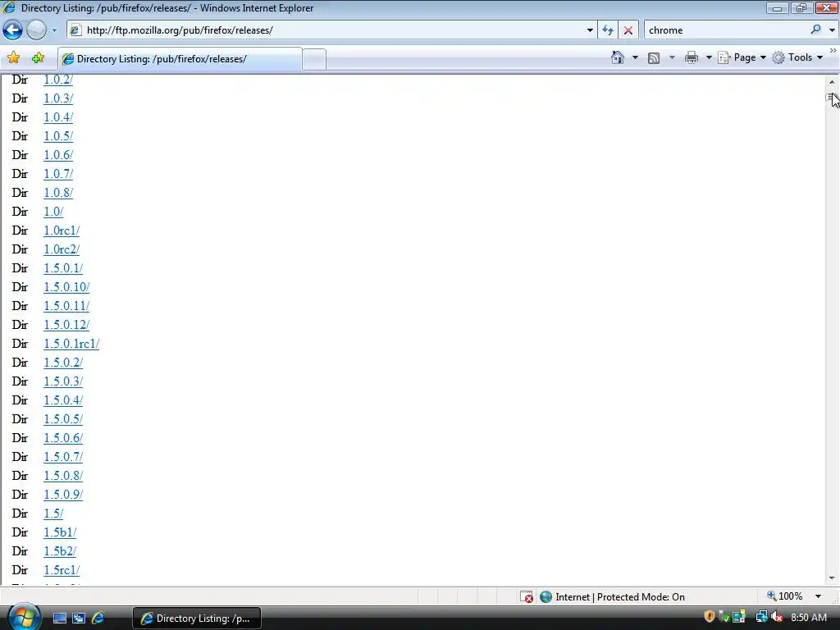Click the security shield tray icon
This screenshot has width=840, height=630.
click(x=710, y=617)
